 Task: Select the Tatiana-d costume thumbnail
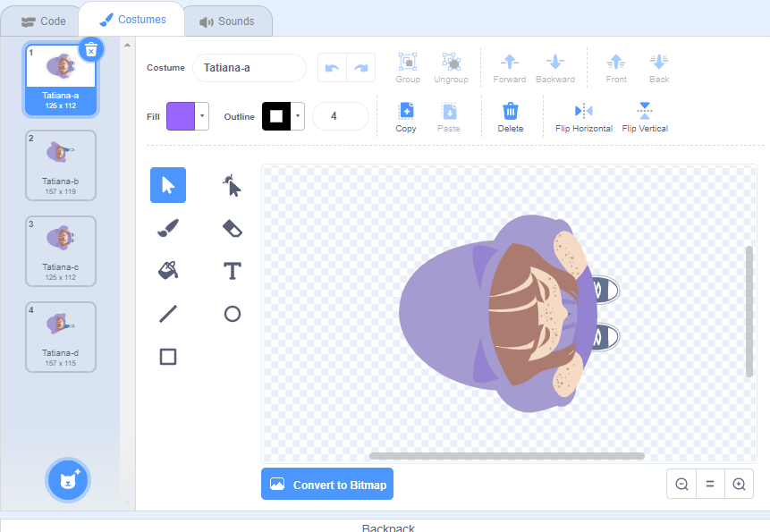point(61,337)
